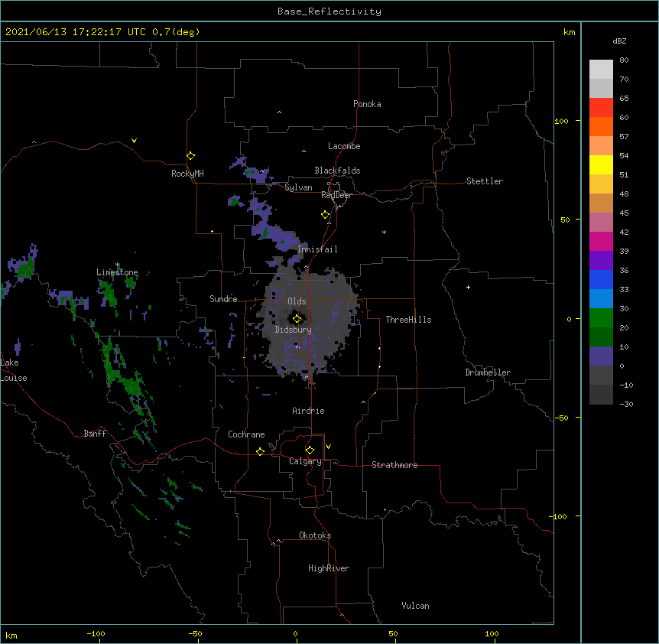Click the Blackfalds city label
659x644 pixels.
[337, 171]
